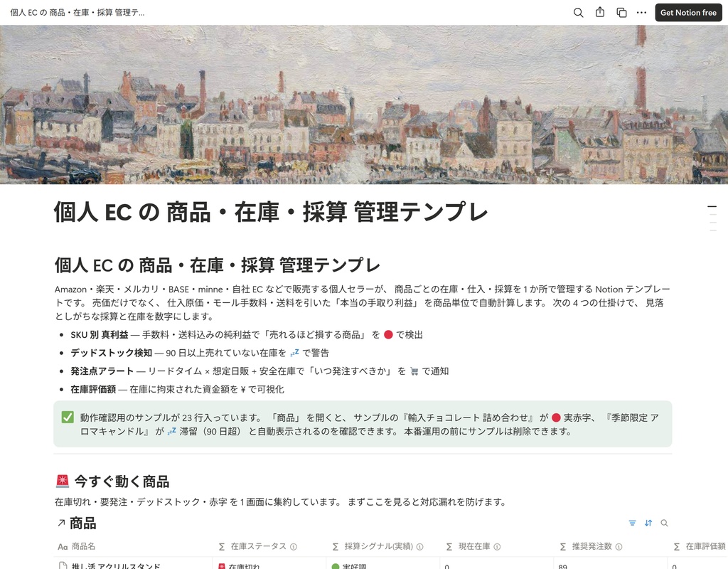This screenshot has height=569, width=728.
Task: Click the 89 value in 推奨発注数 column
Action: tap(563, 566)
